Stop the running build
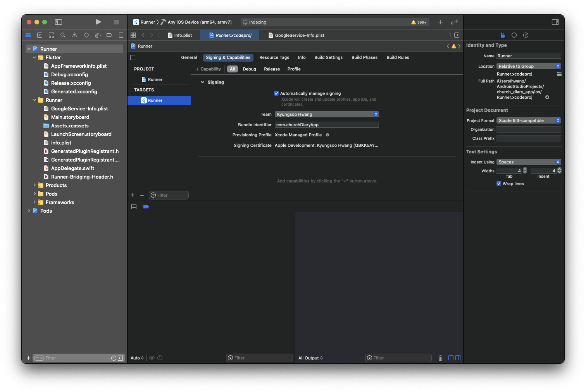The image size is (586, 392). (116, 22)
